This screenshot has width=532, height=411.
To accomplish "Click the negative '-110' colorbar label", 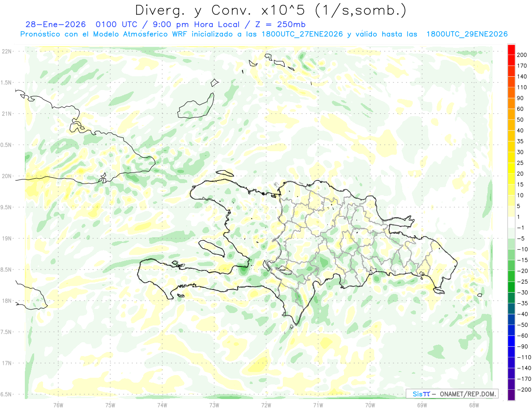I will 524,357.
